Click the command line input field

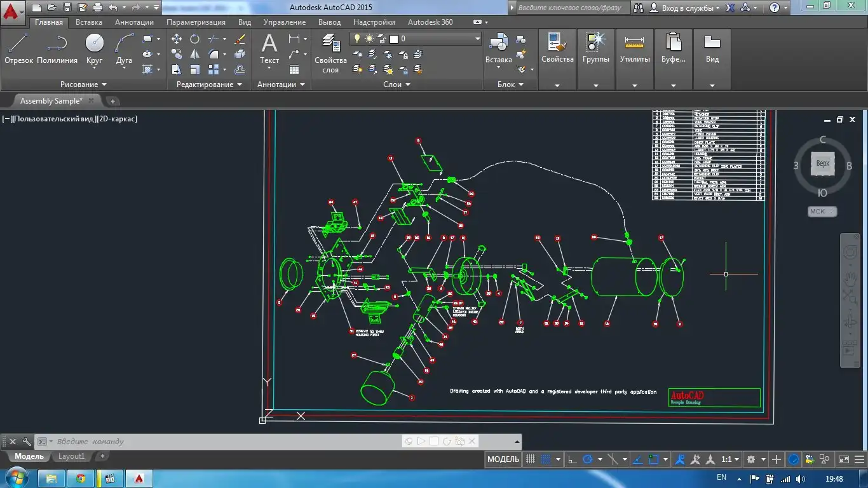coord(222,442)
